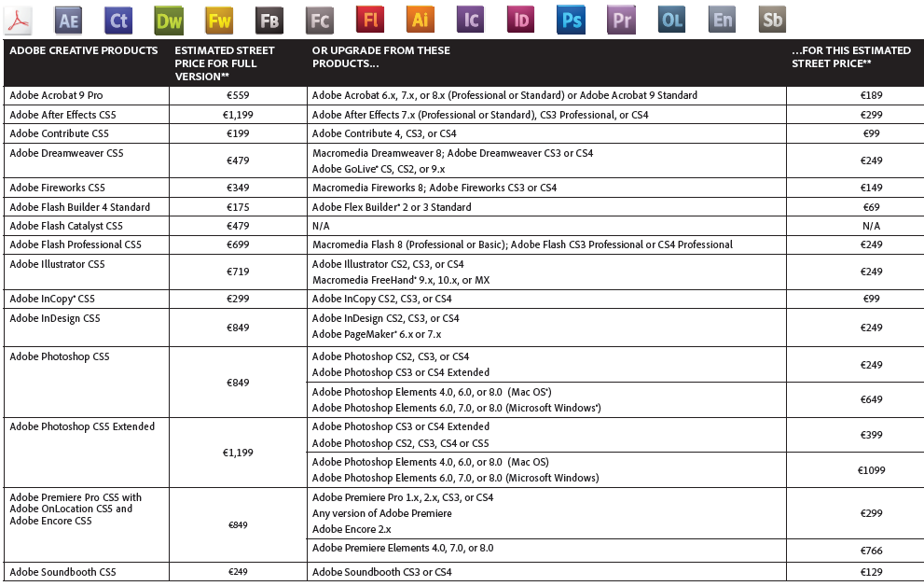The width and height of the screenshot is (924, 586).
Task: Click the €559 Acrobat full price
Action: click(x=238, y=95)
